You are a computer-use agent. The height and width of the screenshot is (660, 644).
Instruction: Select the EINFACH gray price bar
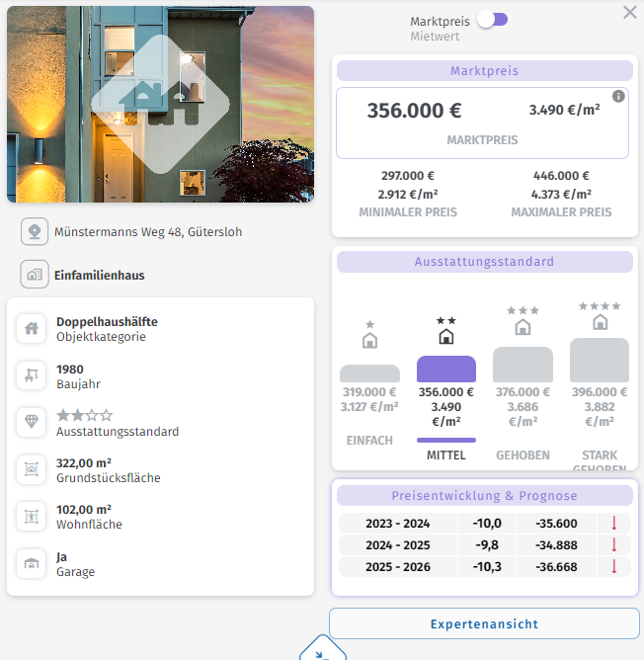(369, 373)
